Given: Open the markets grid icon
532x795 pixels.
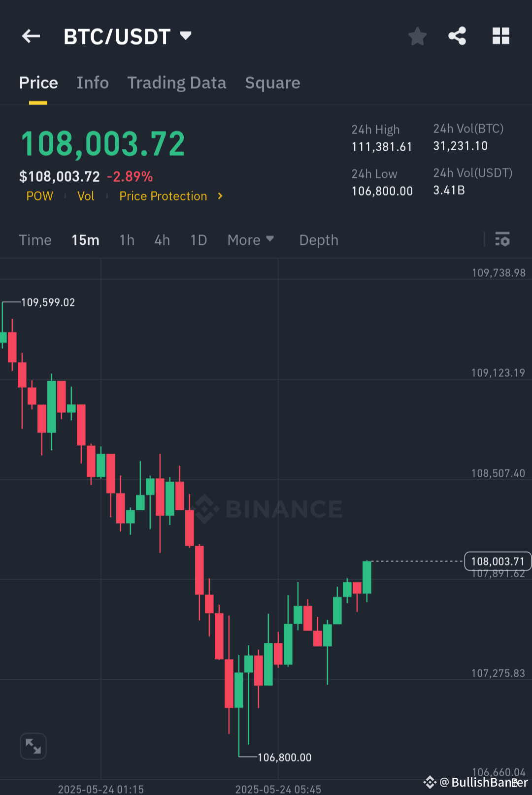Looking at the screenshot, I should coord(500,36).
